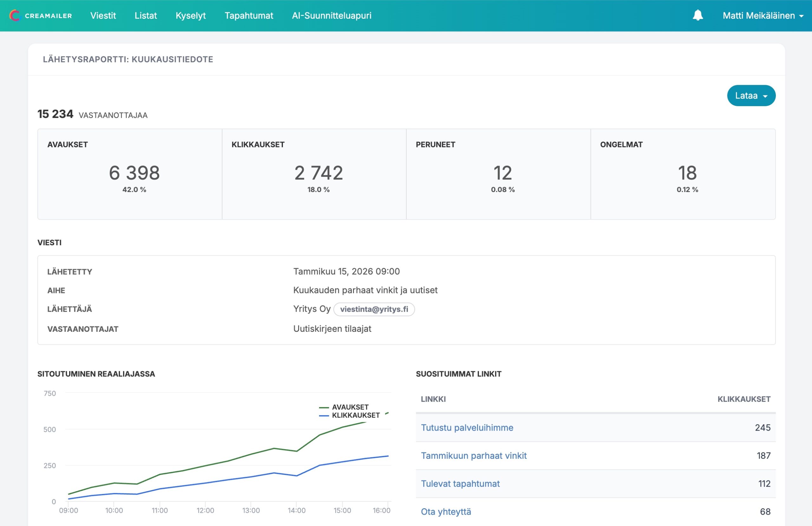The width and height of the screenshot is (812, 526).
Task: Open the Tutustu palveluihimme link
Action: click(467, 427)
